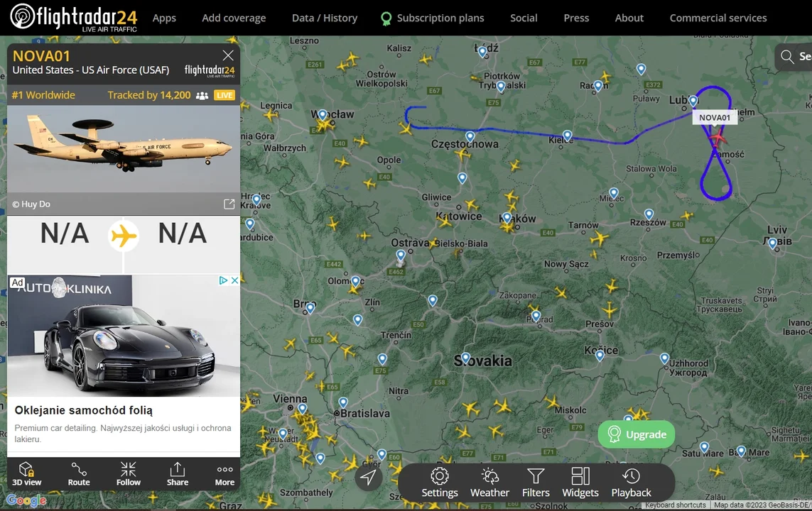
Task: Click the LIVE badge
Action: 224,95
